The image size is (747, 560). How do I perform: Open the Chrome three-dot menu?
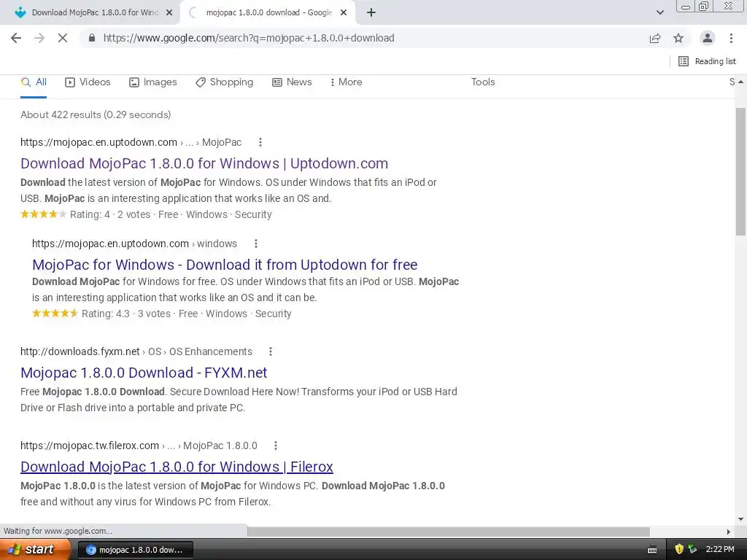(x=731, y=38)
